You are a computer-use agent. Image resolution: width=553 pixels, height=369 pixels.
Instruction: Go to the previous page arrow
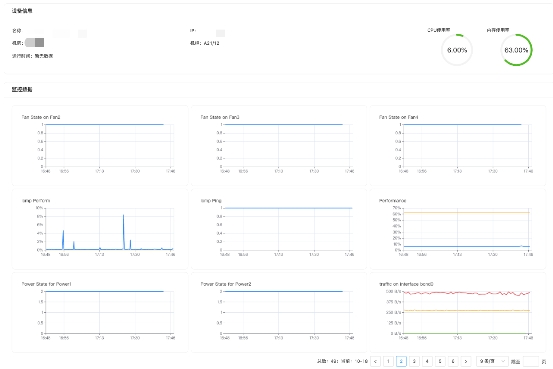coord(375,361)
